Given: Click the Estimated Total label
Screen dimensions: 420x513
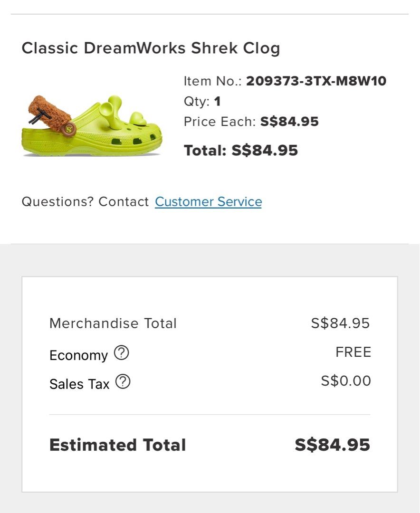Looking at the screenshot, I should pyautogui.click(x=117, y=445).
